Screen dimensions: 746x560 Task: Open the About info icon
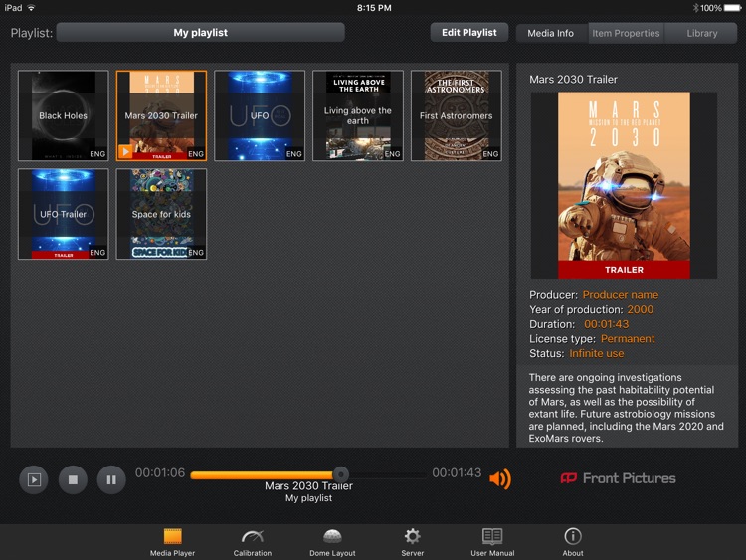(573, 536)
